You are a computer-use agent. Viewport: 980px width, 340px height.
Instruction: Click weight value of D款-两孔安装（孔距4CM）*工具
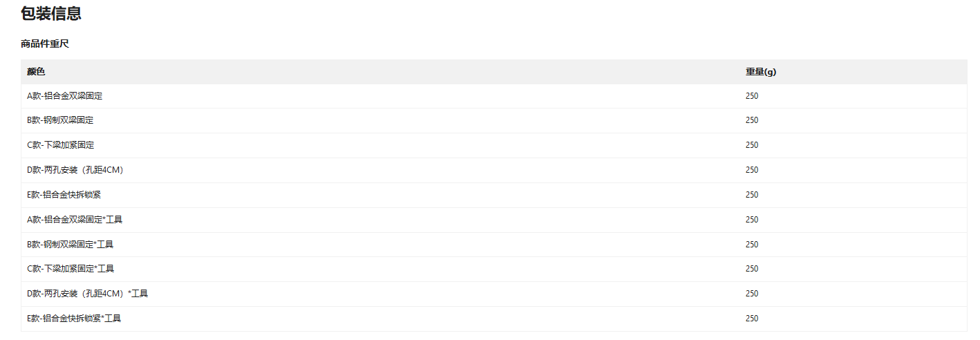pos(752,294)
